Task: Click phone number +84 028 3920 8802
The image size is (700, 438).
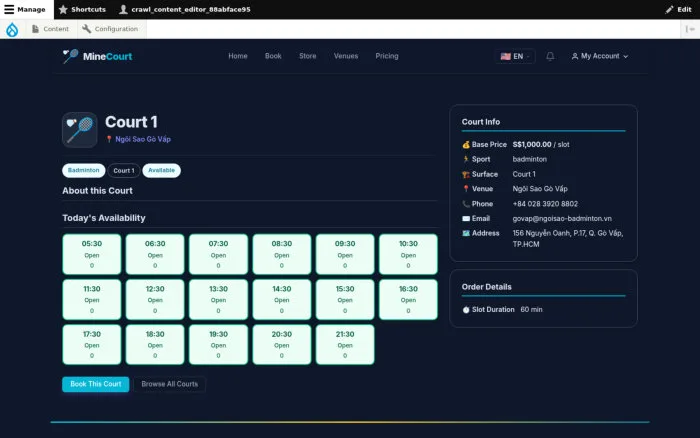Action: (x=545, y=204)
